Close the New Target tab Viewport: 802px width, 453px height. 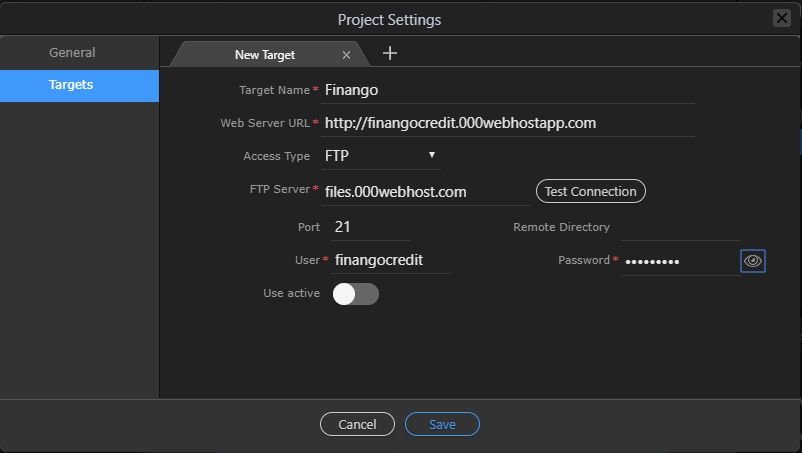click(346, 55)
